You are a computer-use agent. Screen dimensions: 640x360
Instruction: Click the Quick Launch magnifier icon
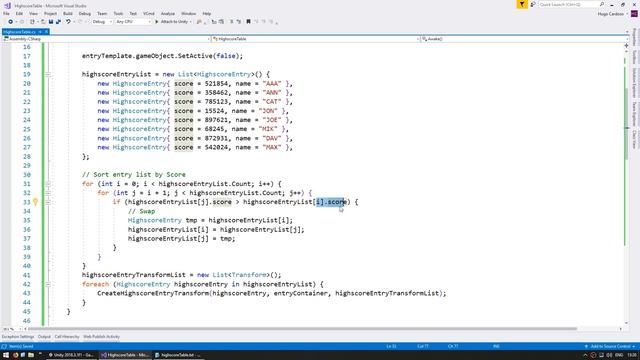coord(602,4)
